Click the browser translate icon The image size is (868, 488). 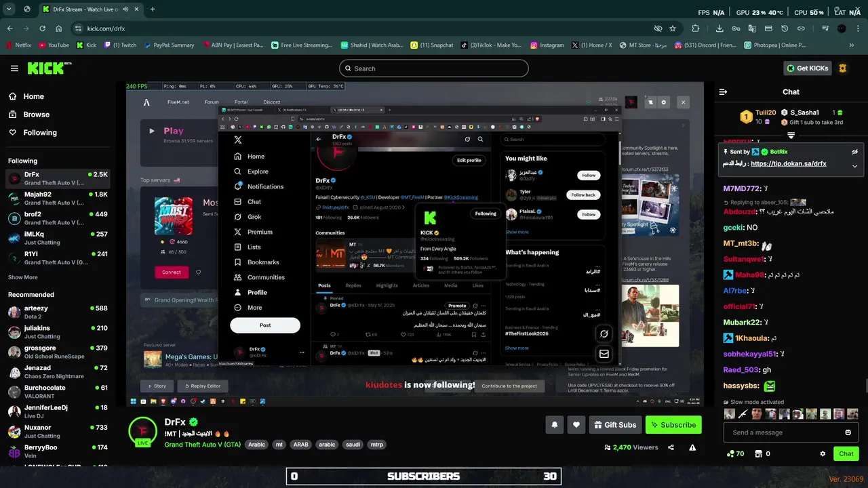[x=752, y=28]
